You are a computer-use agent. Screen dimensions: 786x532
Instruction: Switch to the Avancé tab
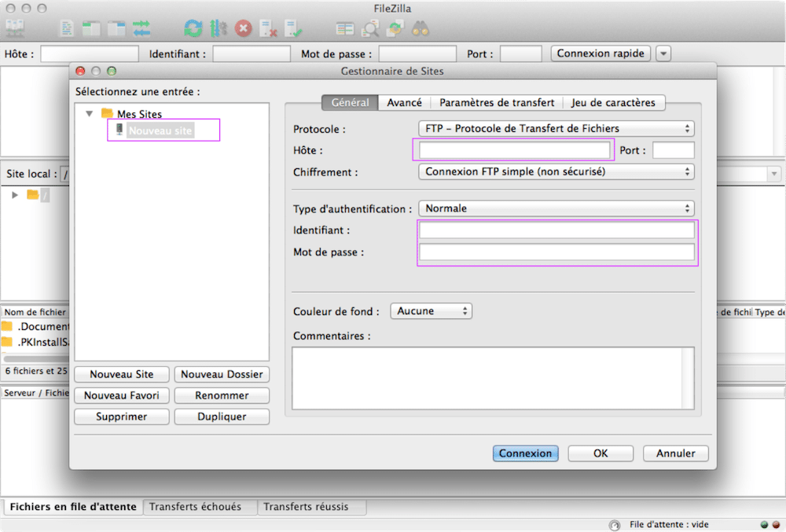tap(405, 103)
